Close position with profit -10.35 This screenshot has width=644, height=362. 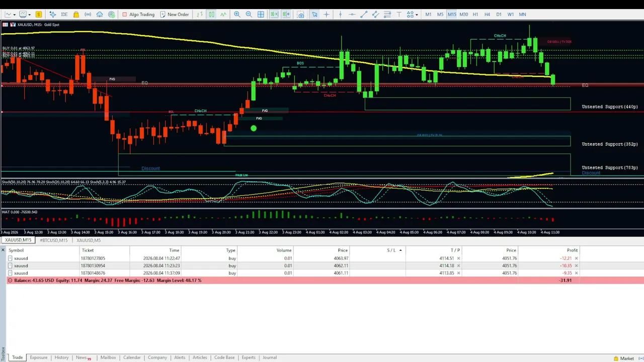(576, 265)
